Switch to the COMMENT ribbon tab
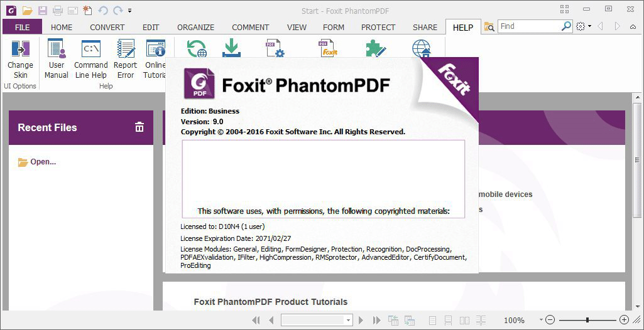 pos(251,28)
